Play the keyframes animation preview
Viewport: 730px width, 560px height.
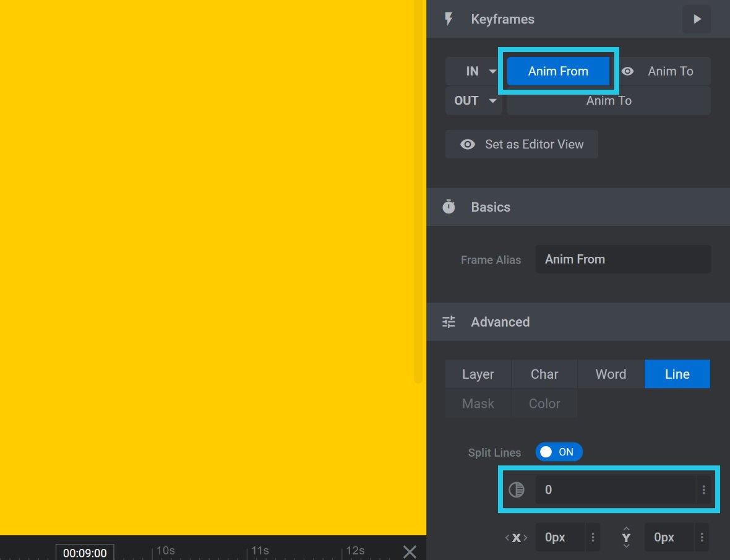click(x=697, y=19)
